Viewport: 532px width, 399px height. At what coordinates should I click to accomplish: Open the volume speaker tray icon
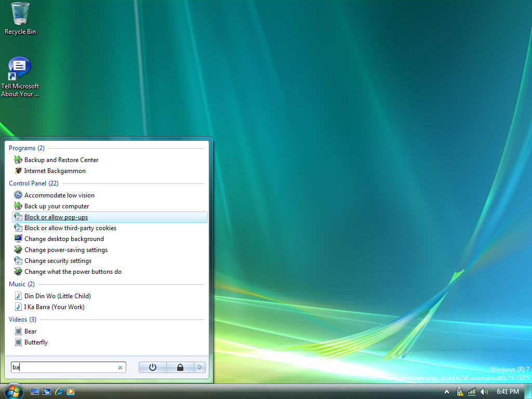coord(484,391)
